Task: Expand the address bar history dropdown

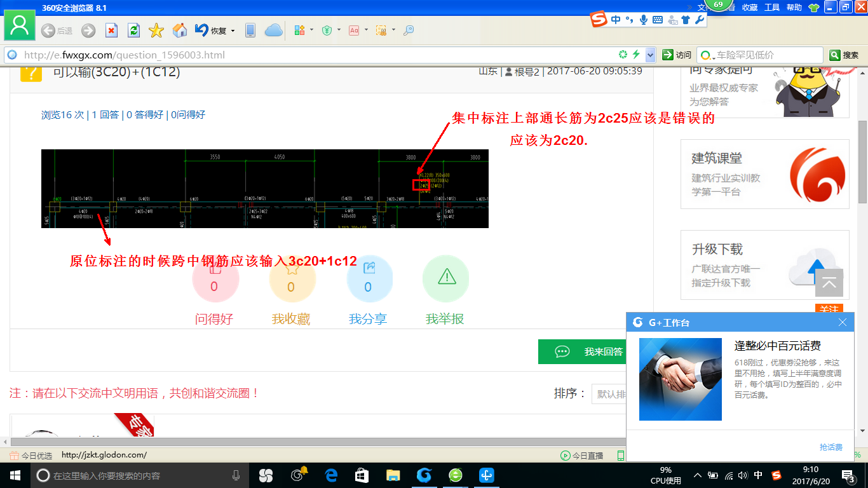Action: click(650, 55)
